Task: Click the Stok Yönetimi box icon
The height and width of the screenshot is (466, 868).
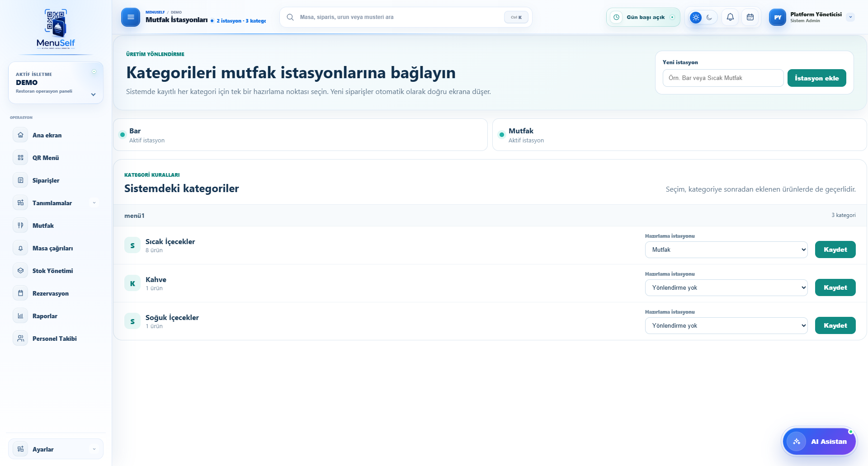Action: 20,271
